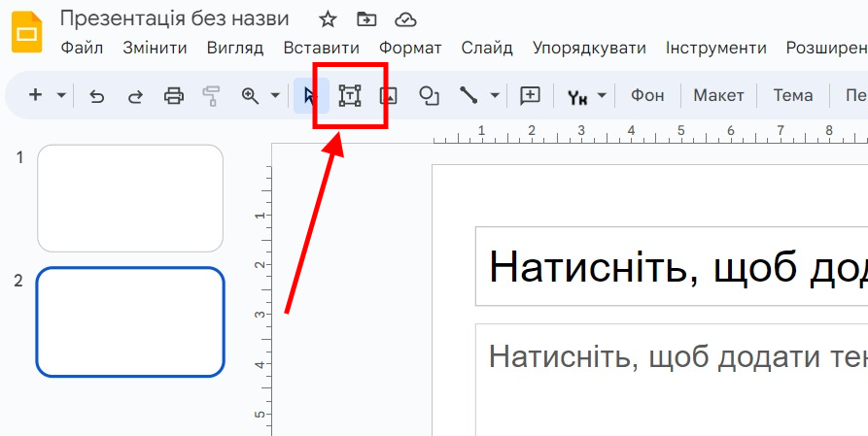Open the Інструменти menu

(x=715, y=49)
